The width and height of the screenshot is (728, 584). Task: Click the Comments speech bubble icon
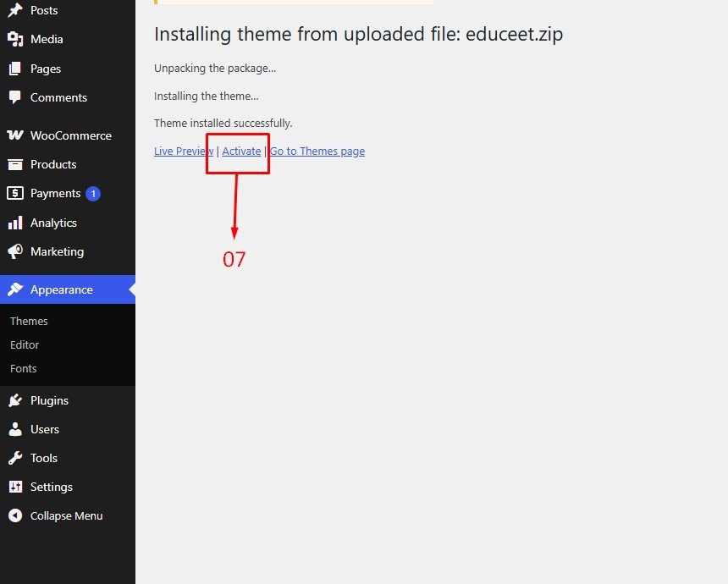click(15, 97)
